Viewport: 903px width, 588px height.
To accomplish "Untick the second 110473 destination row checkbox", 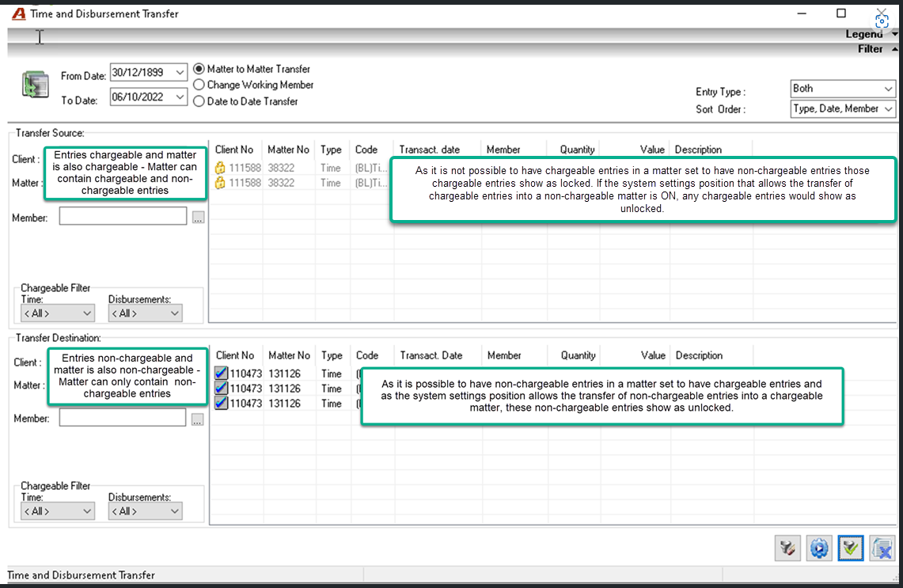I will pyautogui.click(x=221, y=388).
